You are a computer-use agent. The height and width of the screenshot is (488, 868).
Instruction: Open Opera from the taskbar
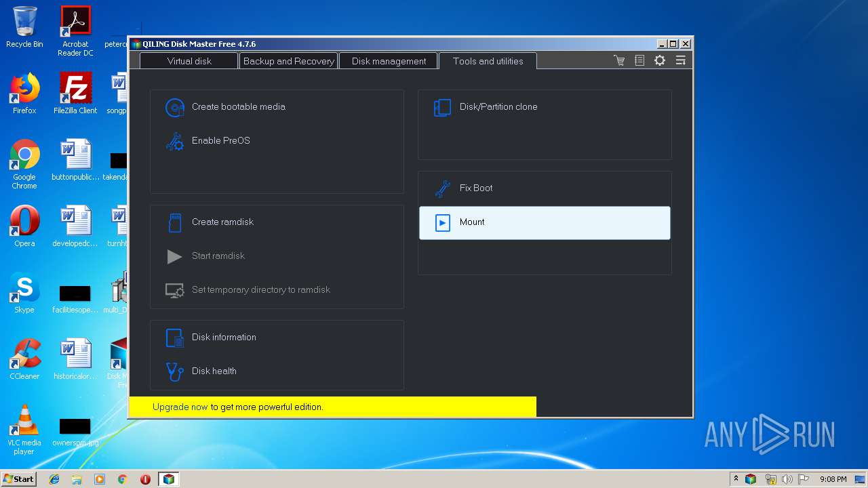pos(145,479)
